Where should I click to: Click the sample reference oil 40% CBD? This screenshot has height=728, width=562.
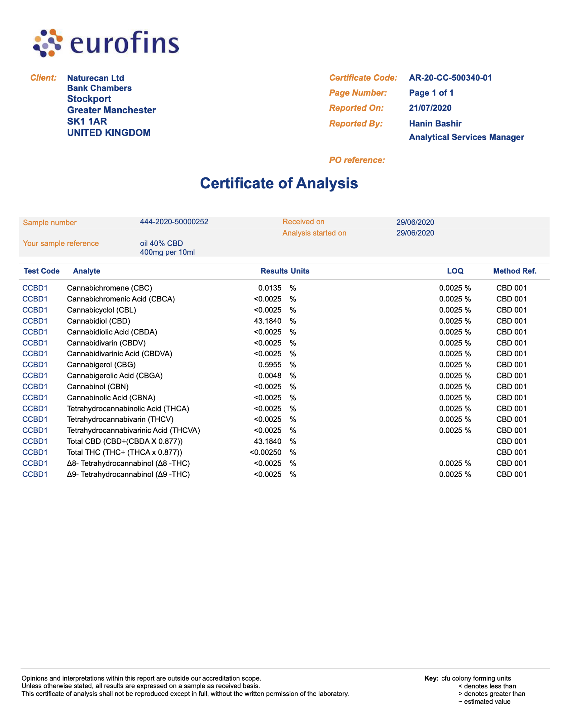click(161, 243)
